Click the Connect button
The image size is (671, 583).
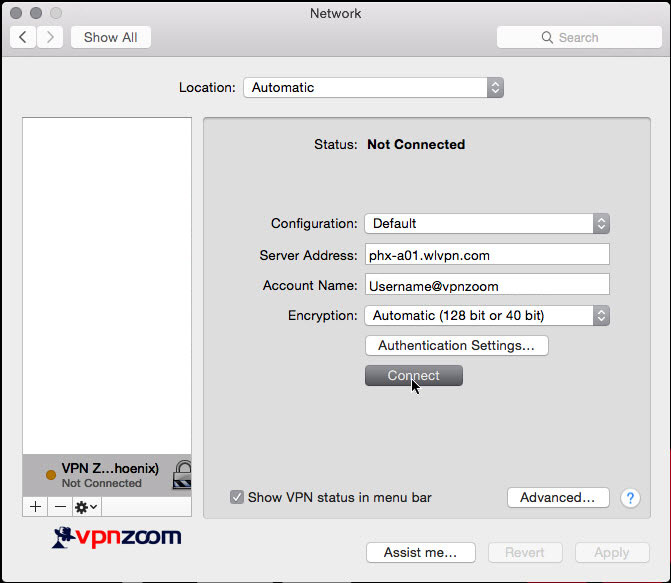click(x=414, y=375)
